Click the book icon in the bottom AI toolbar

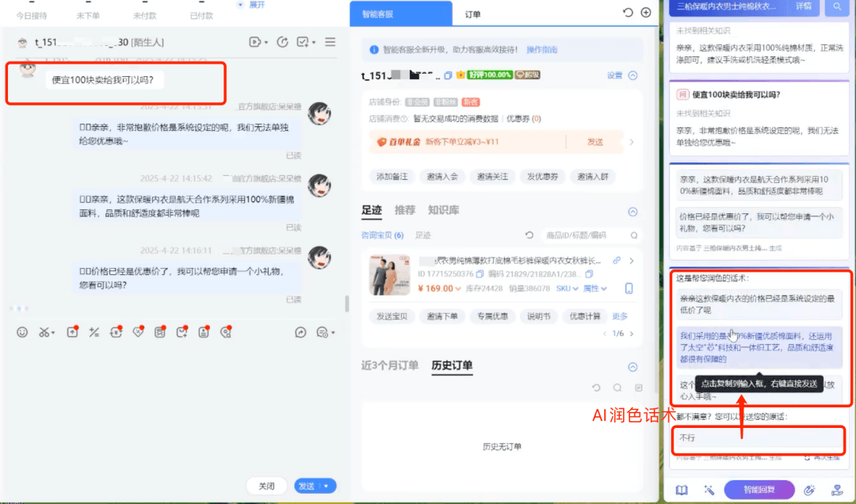682,490
